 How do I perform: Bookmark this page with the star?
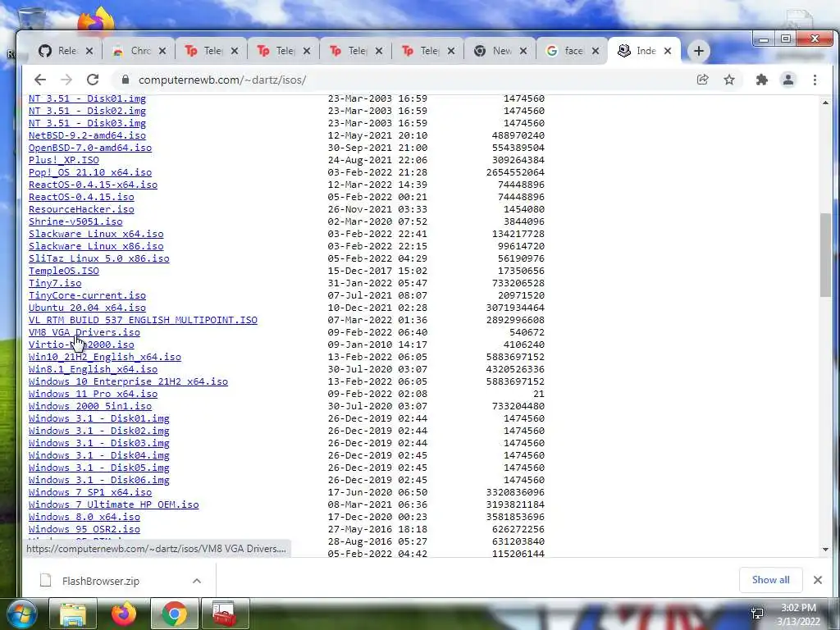pyautogui.click(x=729, y=80)
